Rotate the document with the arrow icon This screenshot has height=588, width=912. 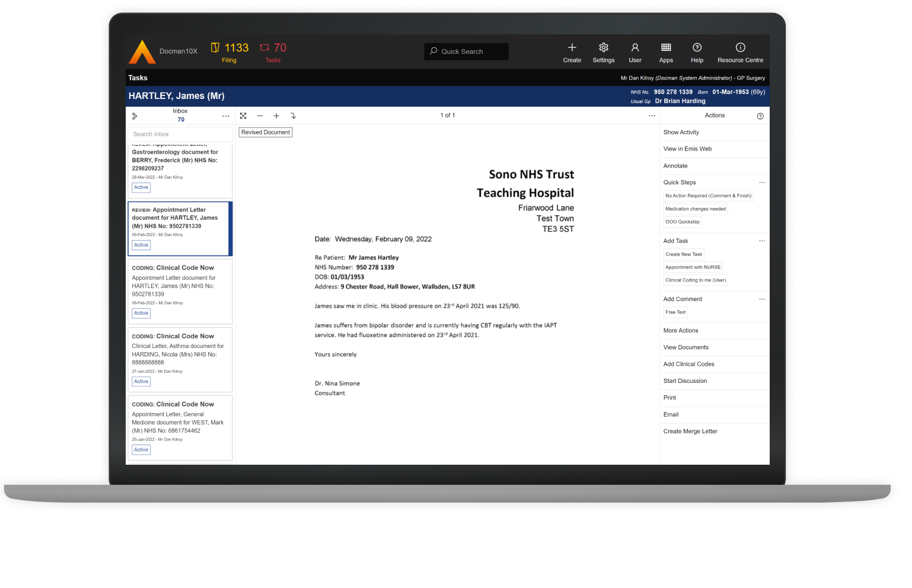coord(293,116)
